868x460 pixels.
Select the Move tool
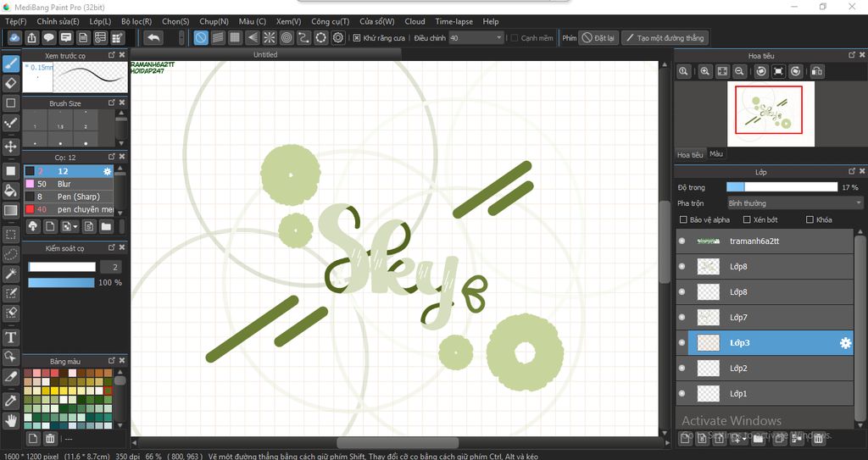tap(10, 147)
